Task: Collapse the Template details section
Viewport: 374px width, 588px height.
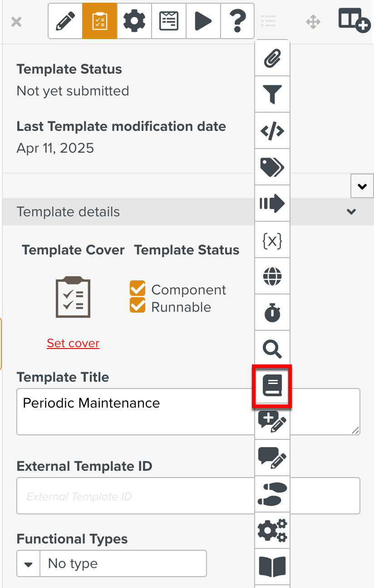Action: pos(350,212)
